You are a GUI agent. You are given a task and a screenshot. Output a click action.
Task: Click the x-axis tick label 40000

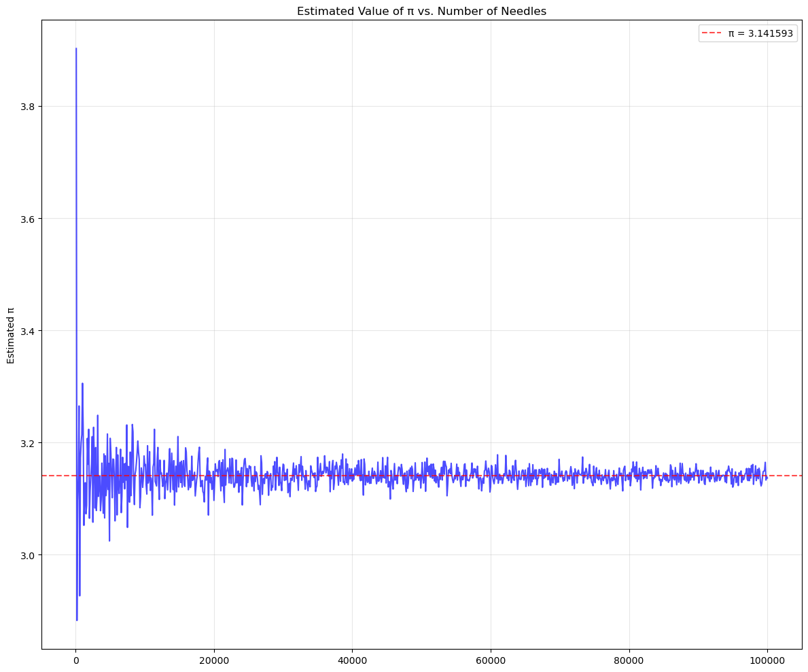[x=353, y=660]
